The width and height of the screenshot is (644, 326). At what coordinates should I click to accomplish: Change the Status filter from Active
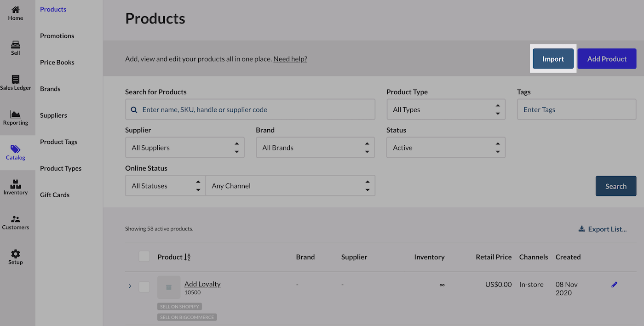445,147
